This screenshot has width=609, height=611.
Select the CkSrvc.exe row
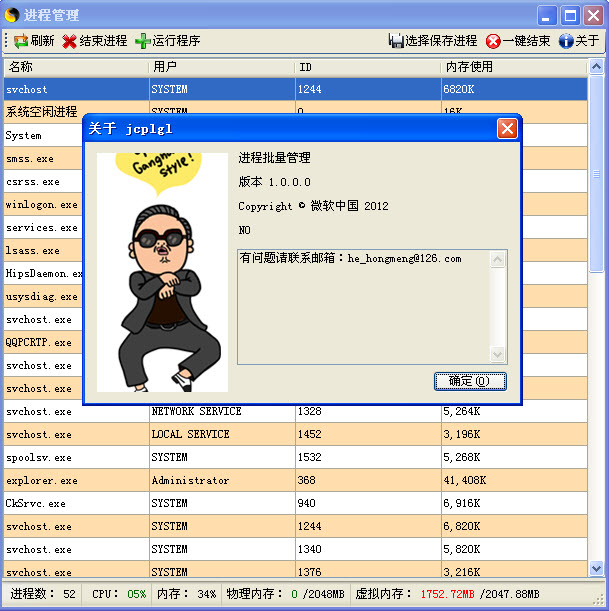click(295, 503)
